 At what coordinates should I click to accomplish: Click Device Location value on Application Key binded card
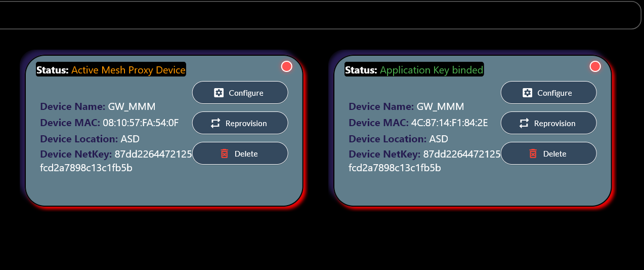click(x=439, y=139)
